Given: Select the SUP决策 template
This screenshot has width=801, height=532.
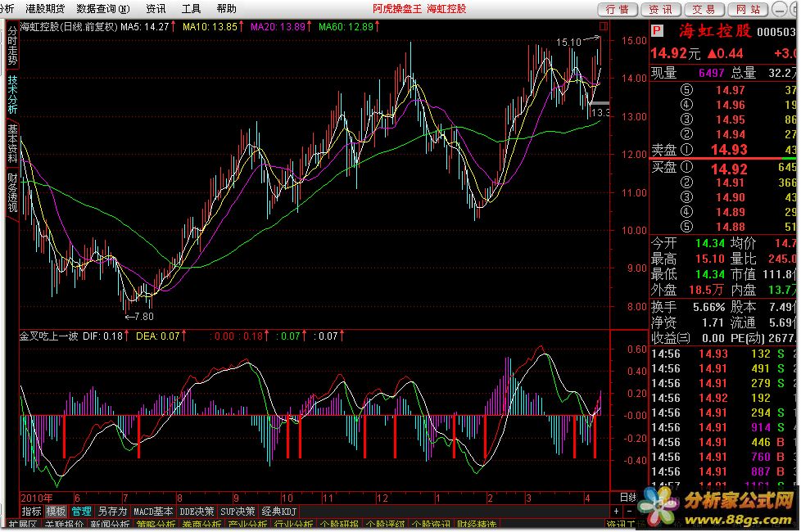Looking at the screenshot, I should (238, 511).
